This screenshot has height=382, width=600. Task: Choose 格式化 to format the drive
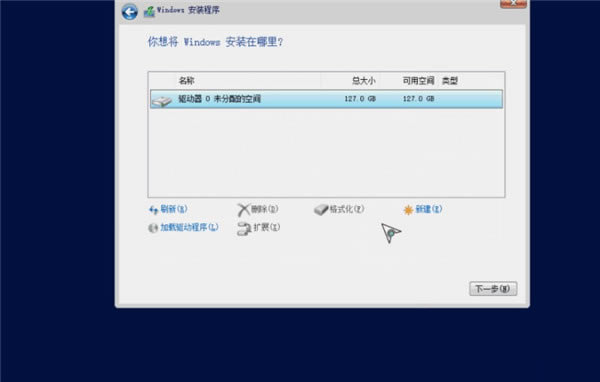click(347, 209)
